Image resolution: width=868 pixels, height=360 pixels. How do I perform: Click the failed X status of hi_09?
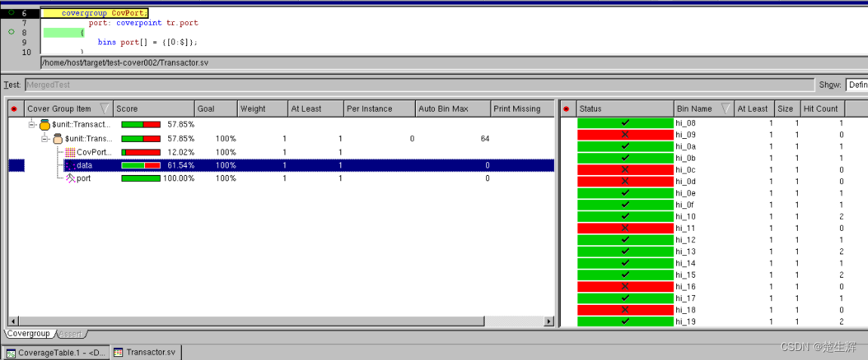pos(625,134)
